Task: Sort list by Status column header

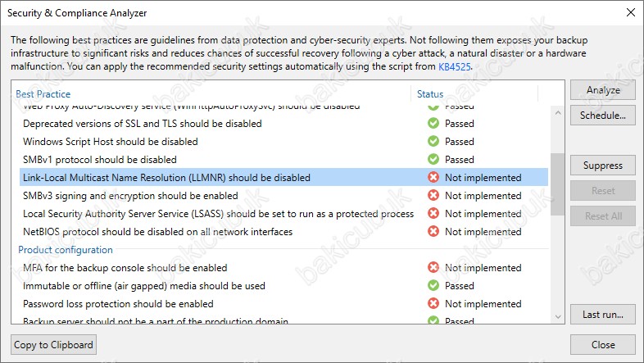Action: [x=430, y=94]
